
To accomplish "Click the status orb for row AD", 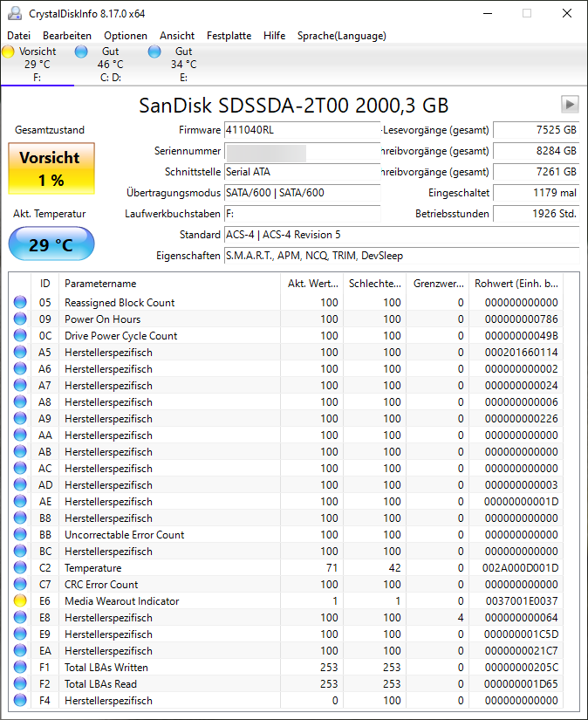I will tap(20, 484).
